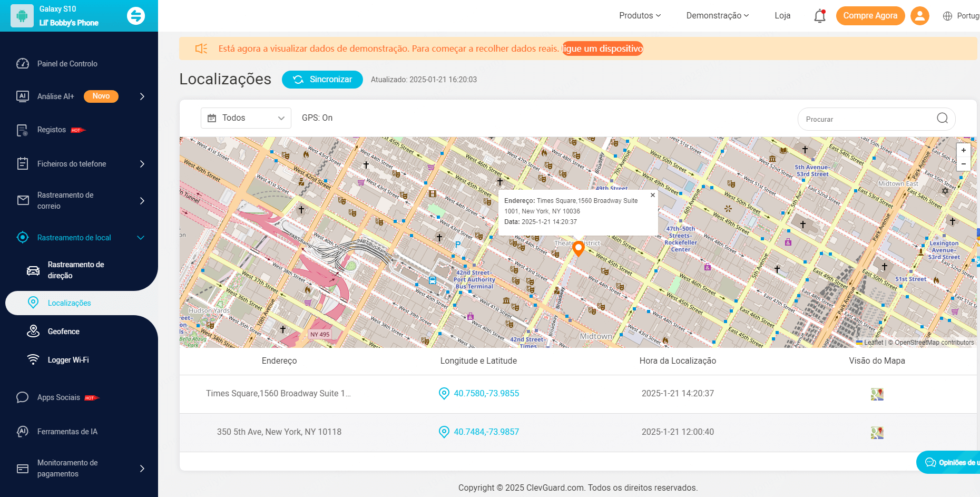Viewport: 980px width, 497px height.
Task: Open Rastreamento de direção submenu item
Action: 76,270
